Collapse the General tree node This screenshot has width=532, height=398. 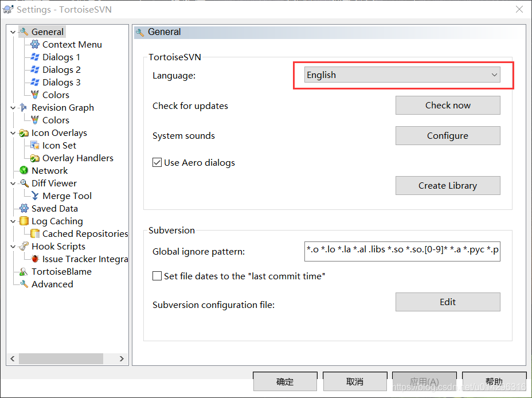pyautogui.click(x=13, y=32)
